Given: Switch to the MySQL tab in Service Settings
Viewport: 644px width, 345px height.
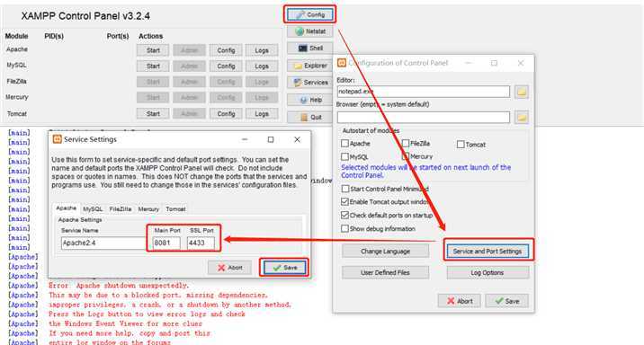Looking at the screenshot, I should [93, 209].
